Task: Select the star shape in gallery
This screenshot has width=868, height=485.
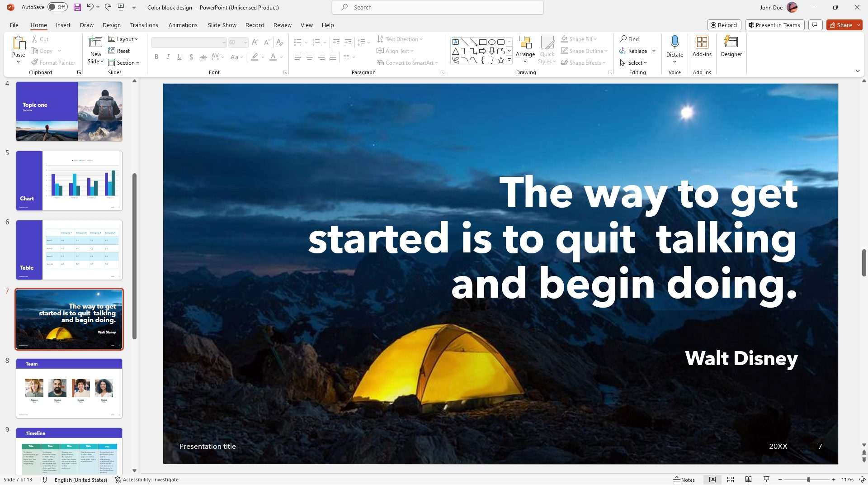Action: coord(500,60)
